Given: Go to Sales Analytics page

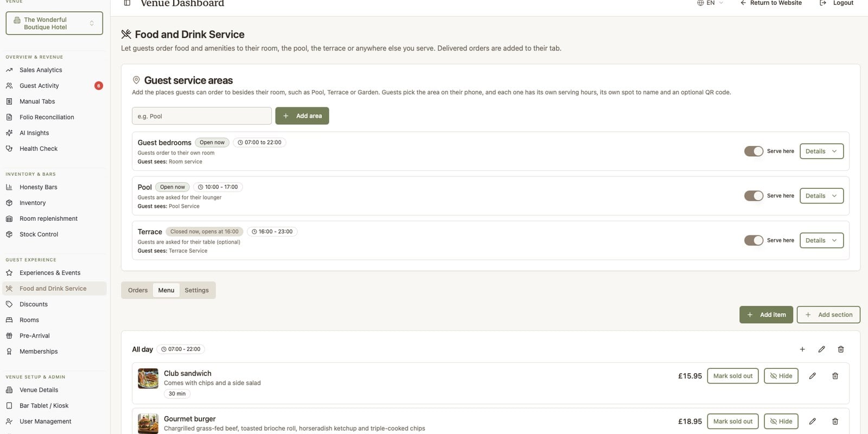Looking at the screenshot, I should point(54,70).
